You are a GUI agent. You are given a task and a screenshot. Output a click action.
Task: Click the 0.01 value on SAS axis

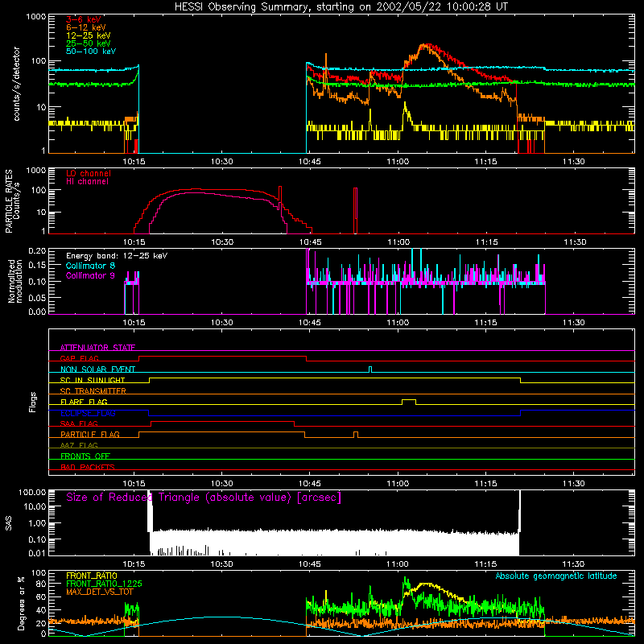tap(37, 553)
